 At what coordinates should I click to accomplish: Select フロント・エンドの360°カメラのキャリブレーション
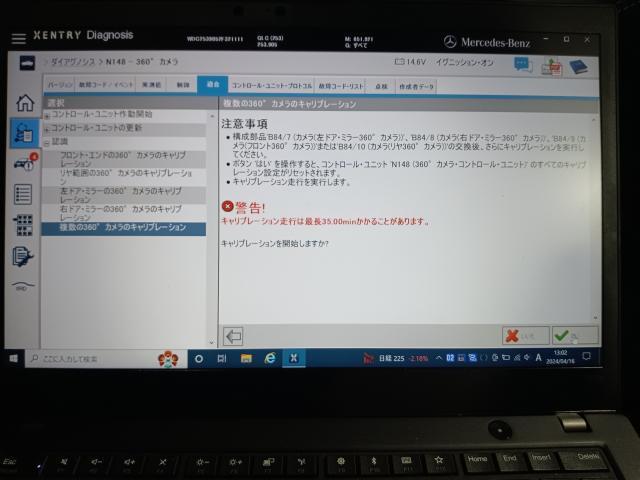pyautogui.click(x=124, y=159)
